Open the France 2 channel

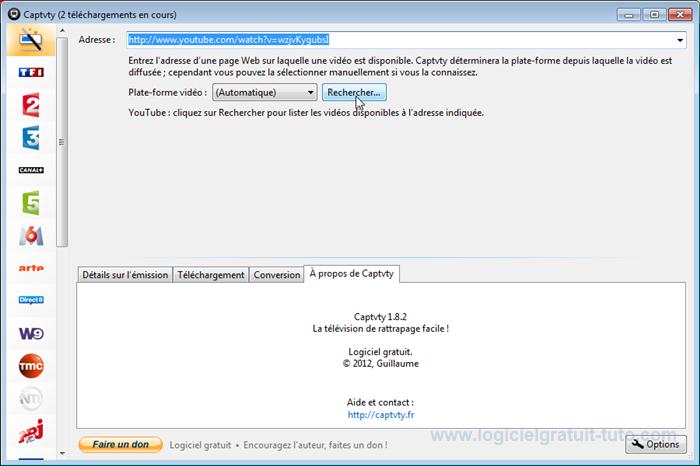click(x=31, y=105)
